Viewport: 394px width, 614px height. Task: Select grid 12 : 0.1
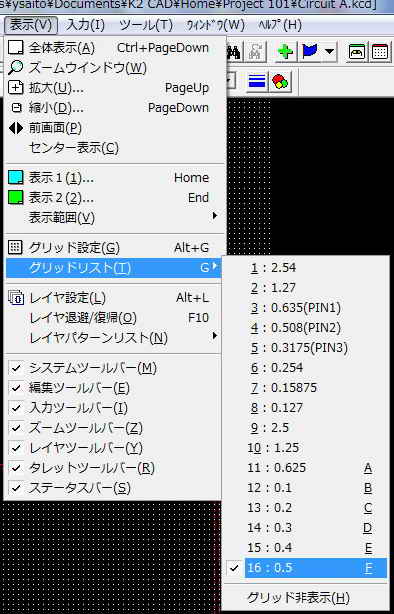click(x=306, y=488)
